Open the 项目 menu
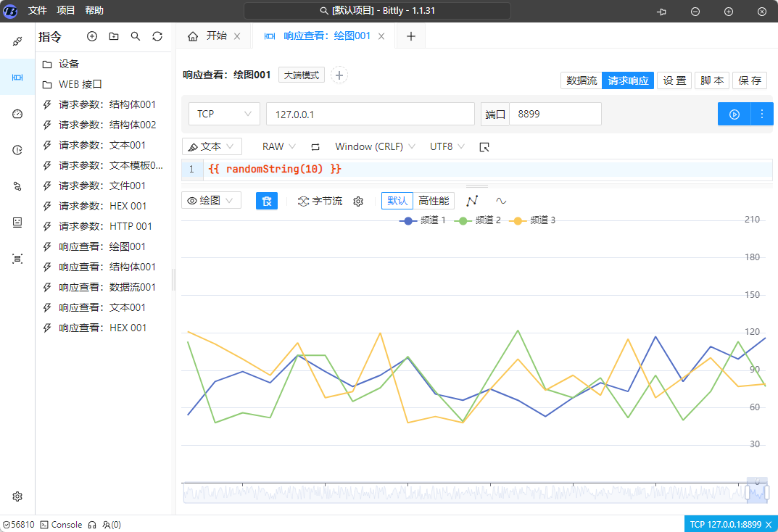 [x=66, y=11]
